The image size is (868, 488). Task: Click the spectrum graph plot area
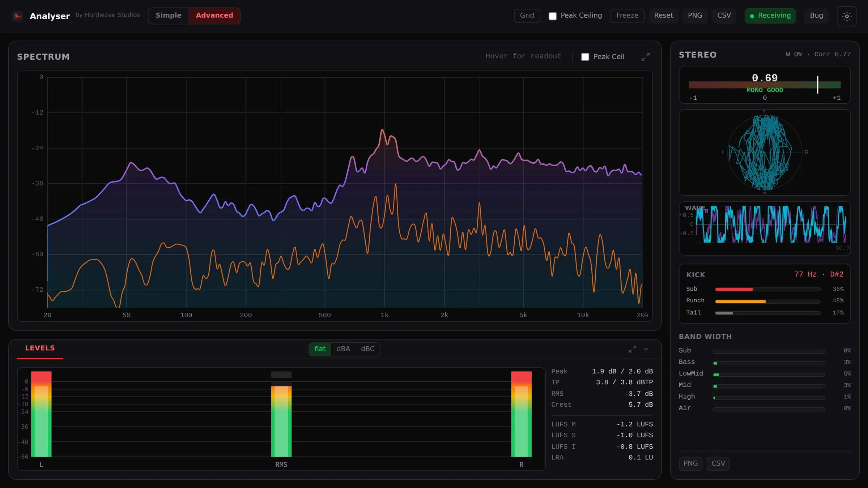pyautogui.click(x=345, y=192)
